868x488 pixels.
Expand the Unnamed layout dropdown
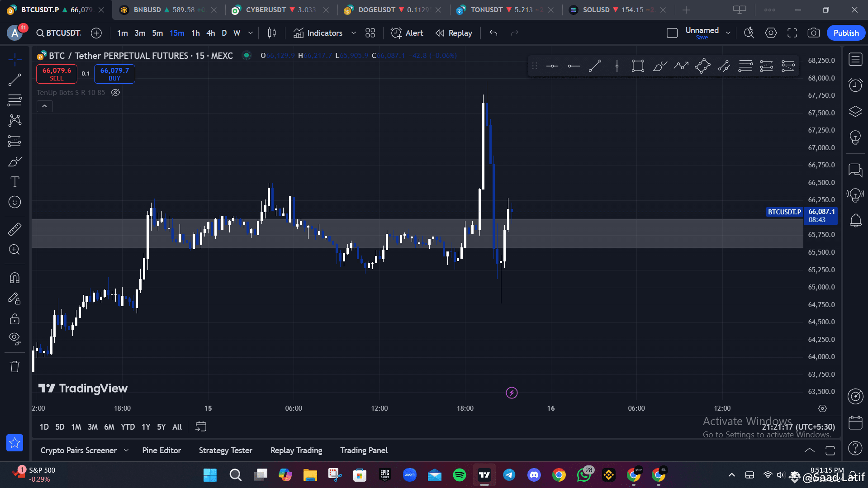(728, 33)
